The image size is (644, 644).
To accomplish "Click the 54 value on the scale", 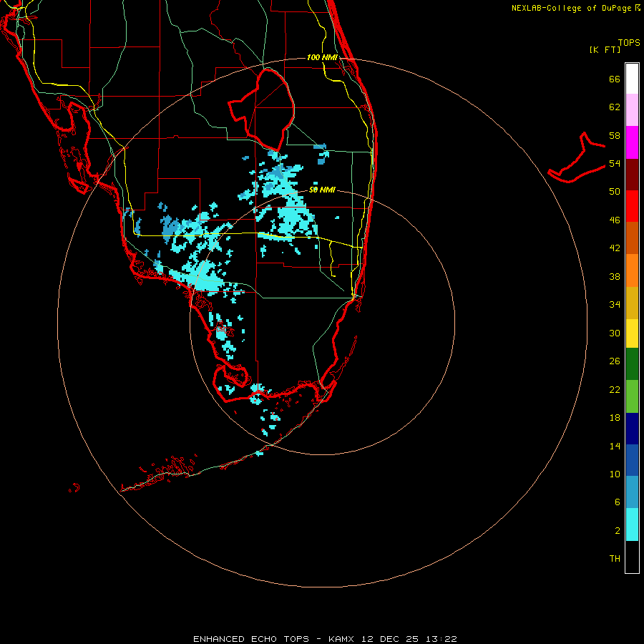I will 615,163.
